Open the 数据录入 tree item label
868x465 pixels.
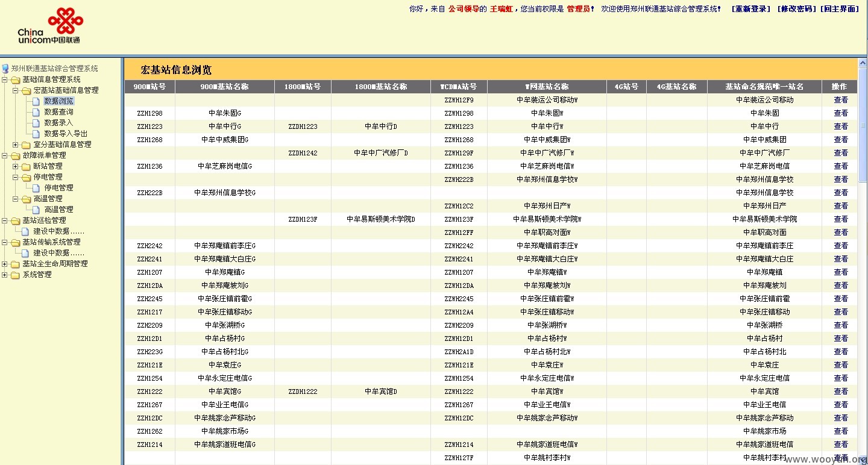(58, 123)
